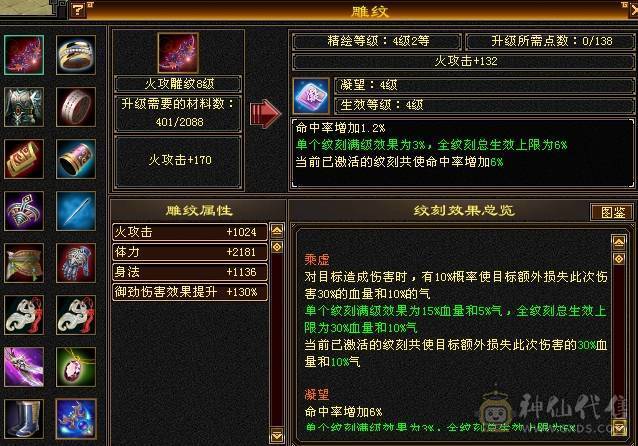
Task: Select the 火攻击 +1024 attribute row
Action: tap(190, 232)
